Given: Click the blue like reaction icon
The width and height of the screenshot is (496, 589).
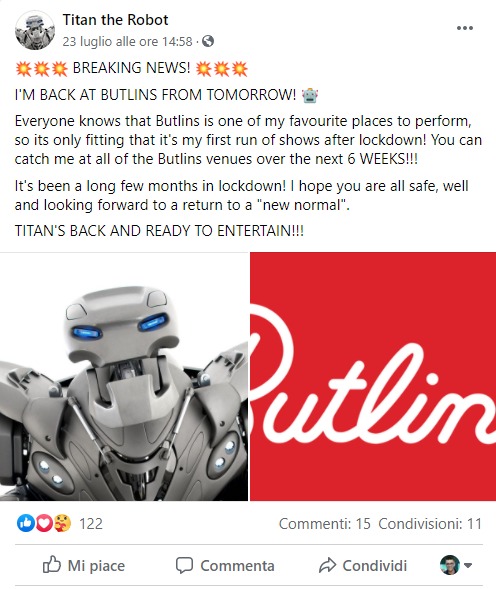Looking at the screenshot, I should (x=26, y=523).
